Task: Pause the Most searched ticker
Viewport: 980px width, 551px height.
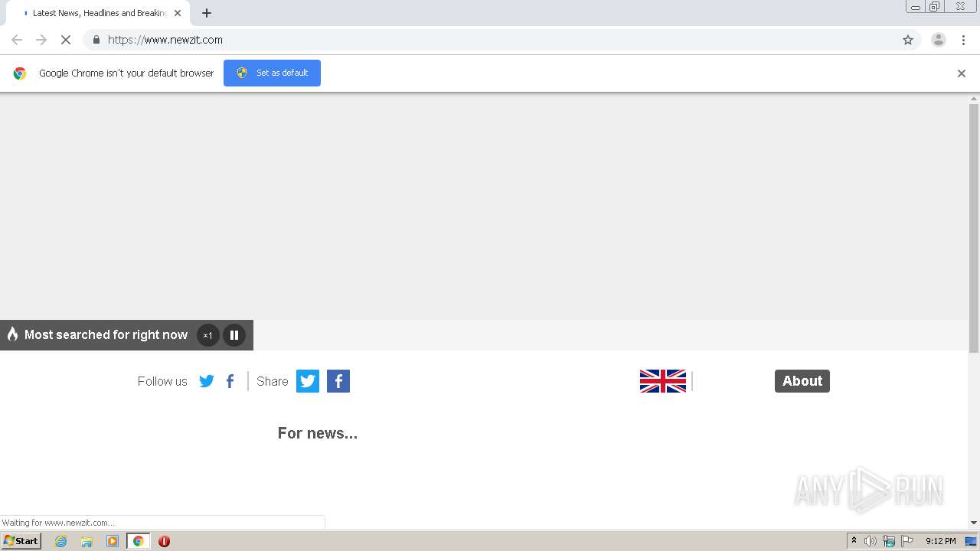Action: pyautogui.click(x=234, y=335)
